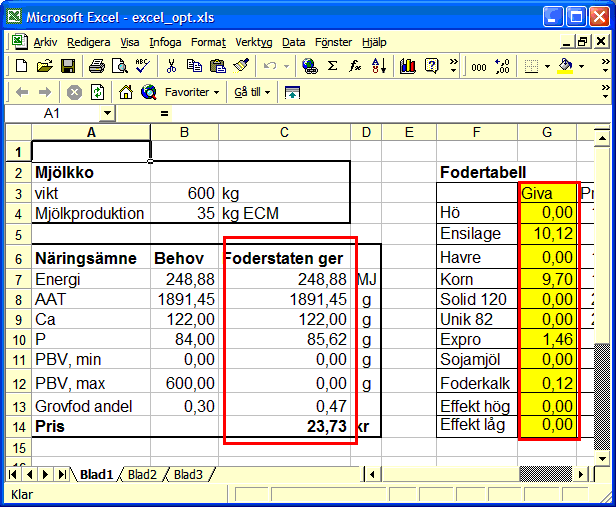Open the Borders dropdown arrow
The width and height of the screenshot is (616, 507).
547,66
